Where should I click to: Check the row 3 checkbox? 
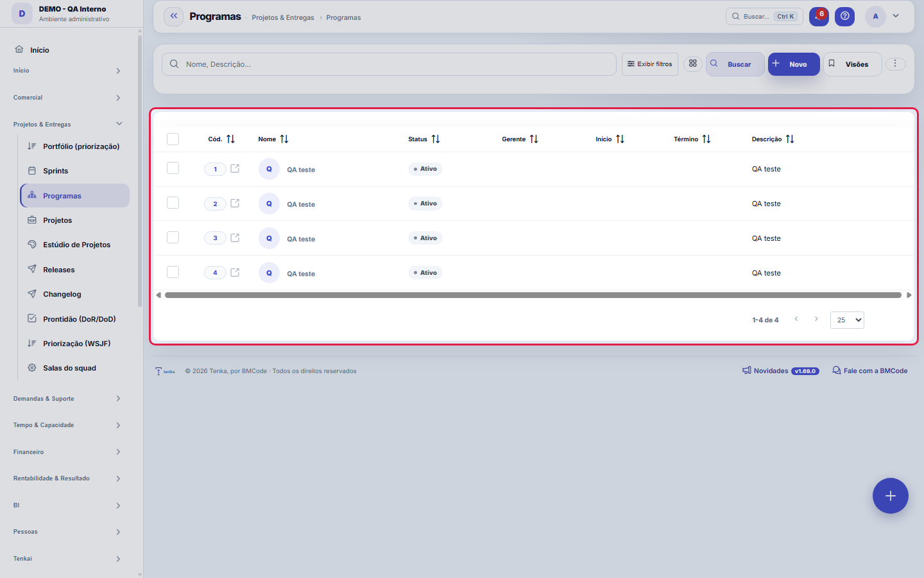pos(173,237)
